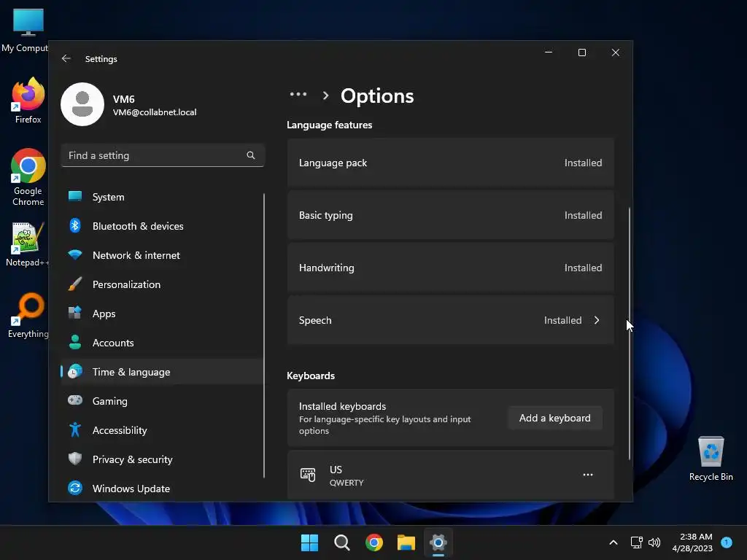
Task: Open Bluetooth & devices category
Action: (162, 226)
